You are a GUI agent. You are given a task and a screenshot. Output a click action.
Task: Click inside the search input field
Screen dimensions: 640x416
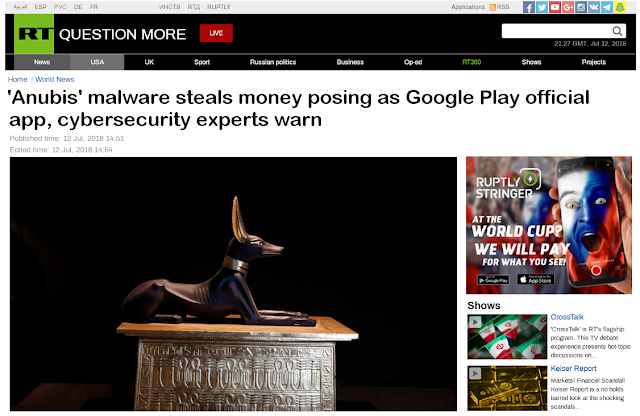(x=557, y=31)
